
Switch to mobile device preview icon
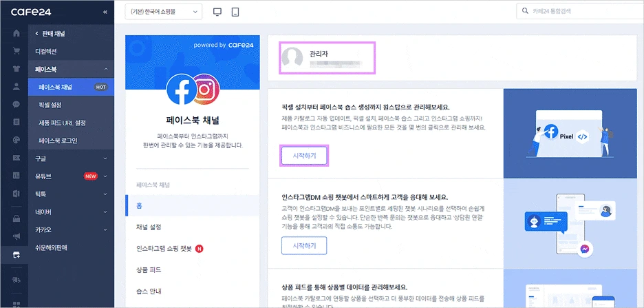click(235, 12)
